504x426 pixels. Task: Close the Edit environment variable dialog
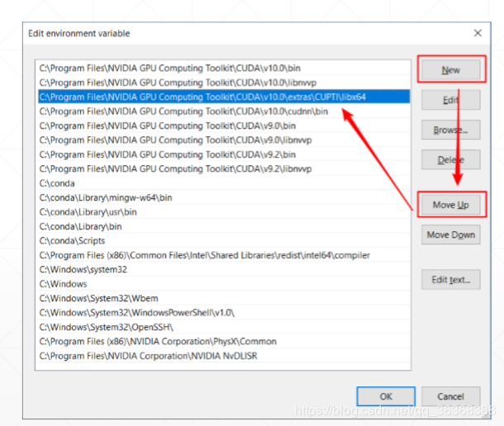(478, 33)
